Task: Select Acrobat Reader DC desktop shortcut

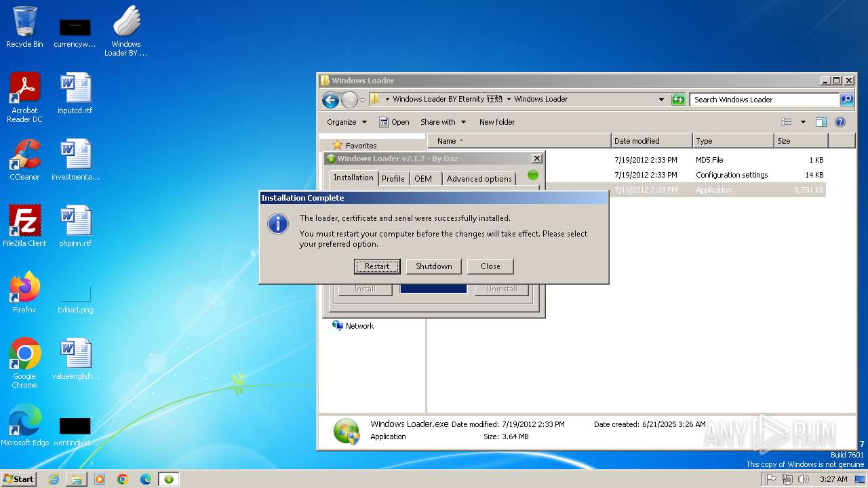Action: [x=24, y=98]
